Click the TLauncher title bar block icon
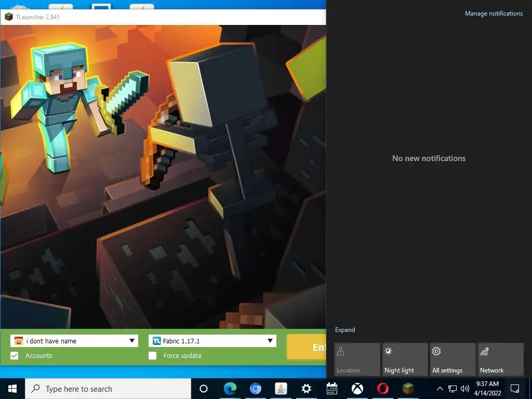Viewport: 532px width, 399px height. pyautogui.click(x=9, y=17)
